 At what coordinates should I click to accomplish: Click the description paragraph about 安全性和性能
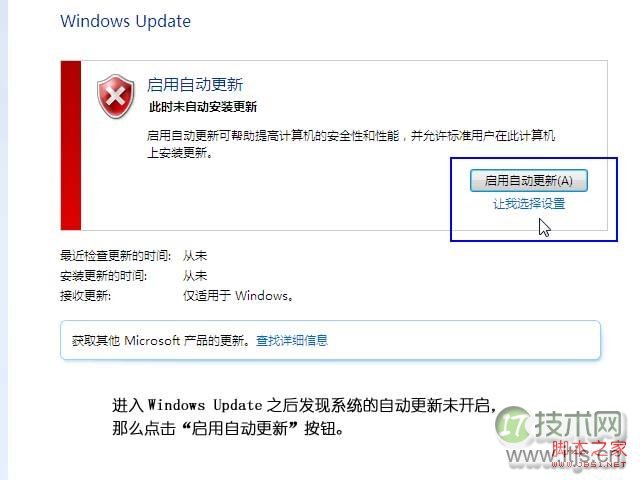pos(351,144)
